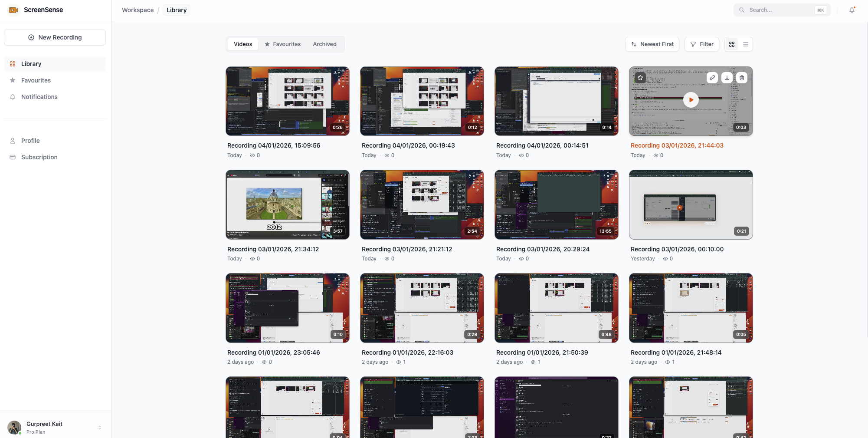Start a New Recording
This screenshot has width=868, height=438.
tap(55, 37)
